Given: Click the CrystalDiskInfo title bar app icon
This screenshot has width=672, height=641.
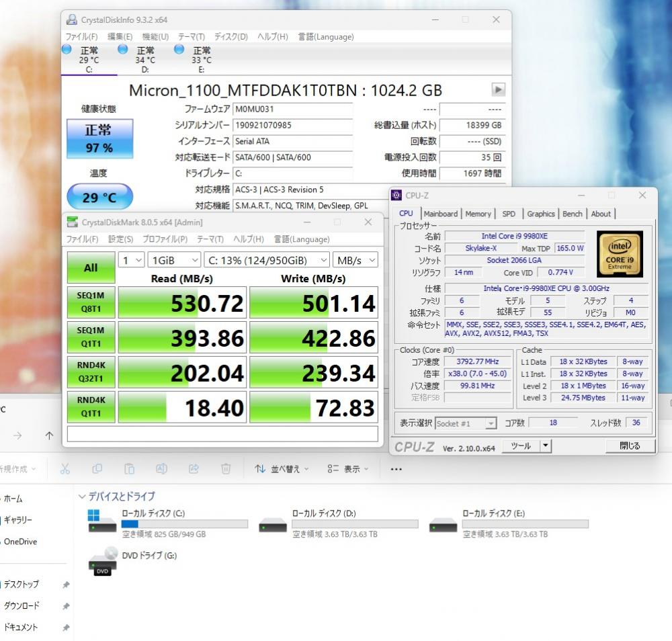Looking at the screenshot, I should click(72, 19).
